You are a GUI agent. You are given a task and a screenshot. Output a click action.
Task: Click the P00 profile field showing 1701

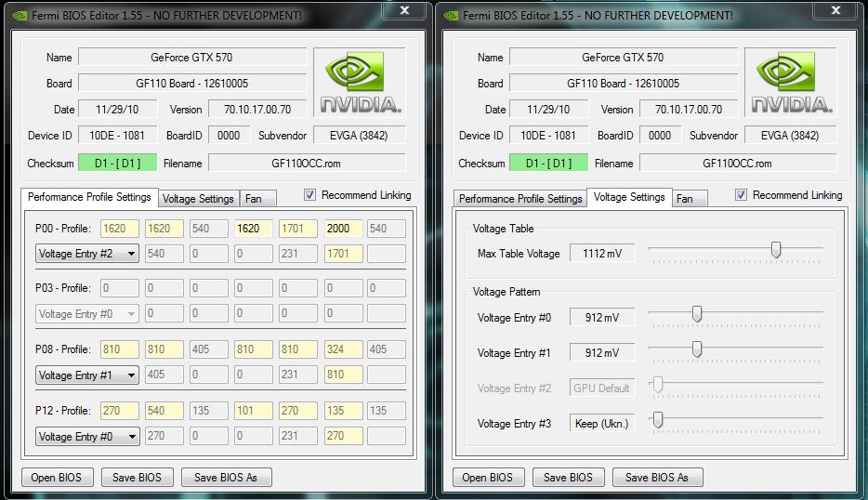(297, 228)
